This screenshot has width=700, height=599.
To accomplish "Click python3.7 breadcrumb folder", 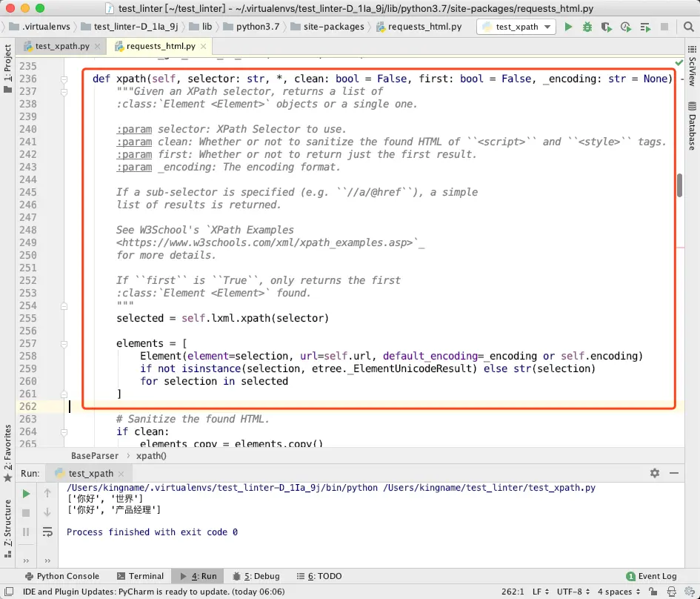I will (252, 27).
